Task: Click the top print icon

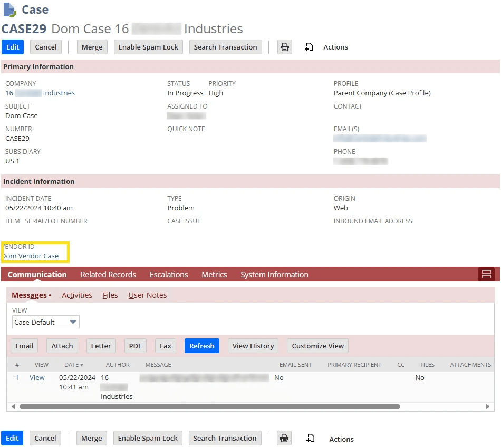Action: click(284, 47)
